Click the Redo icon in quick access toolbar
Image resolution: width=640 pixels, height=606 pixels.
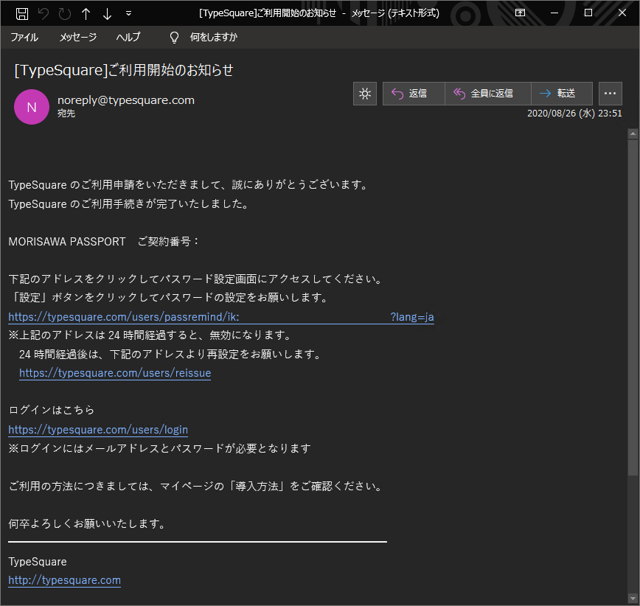click(64, 14)
